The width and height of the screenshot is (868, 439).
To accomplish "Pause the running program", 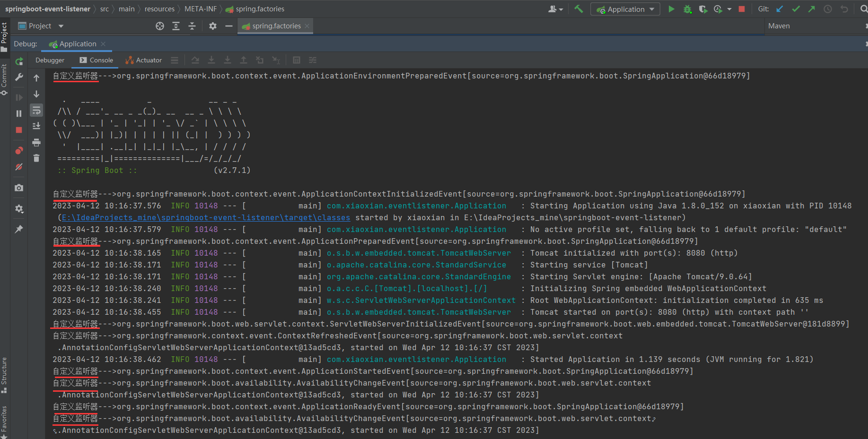I will pos(19,113).
